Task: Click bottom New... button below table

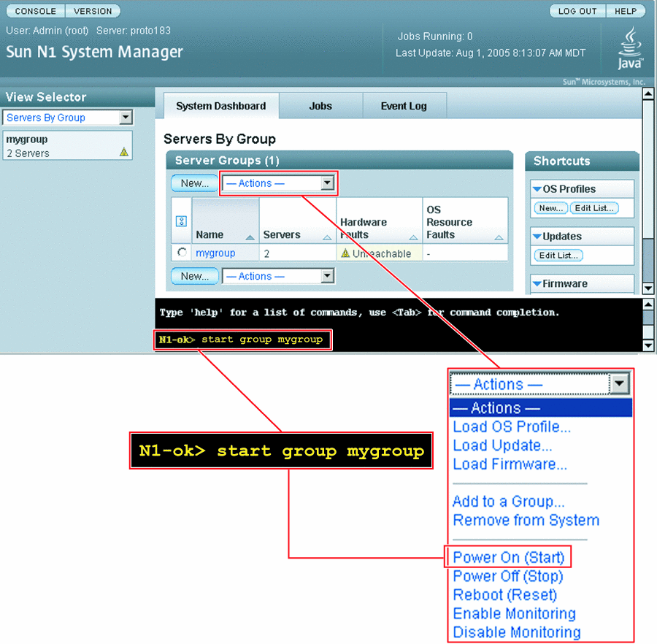Action: [195, 276]
